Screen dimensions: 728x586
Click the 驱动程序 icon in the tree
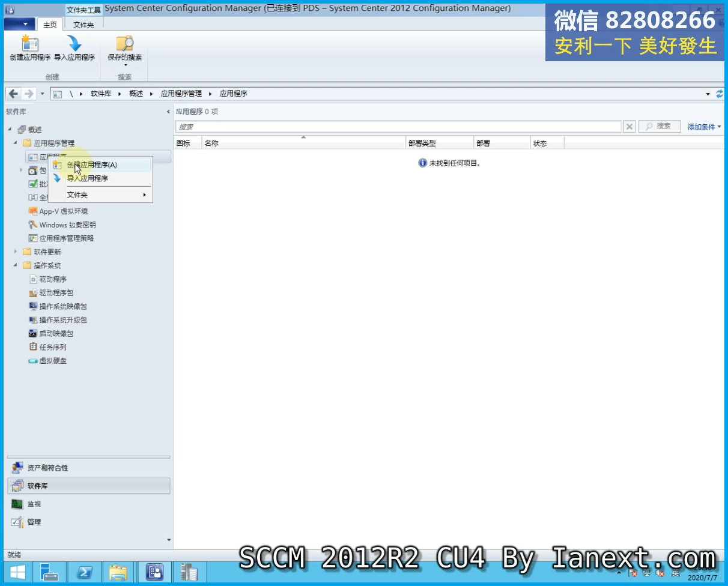[x=34, y=279]
